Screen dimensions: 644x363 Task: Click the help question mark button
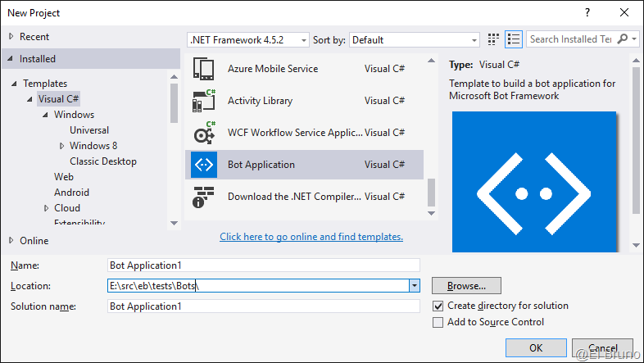click(x=587, y=13)
